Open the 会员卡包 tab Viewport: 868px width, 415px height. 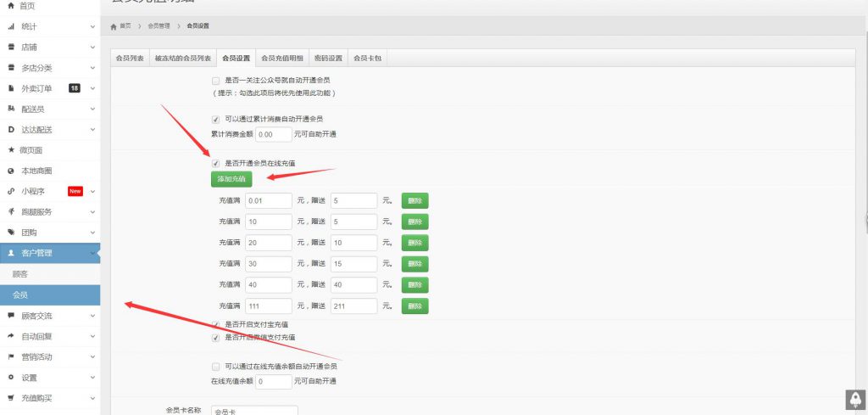point(367,59)
